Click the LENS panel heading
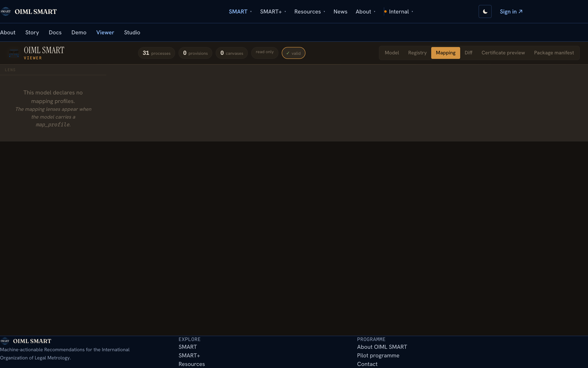This screenshot has width=588, height=368. click(x=10, y=70)
